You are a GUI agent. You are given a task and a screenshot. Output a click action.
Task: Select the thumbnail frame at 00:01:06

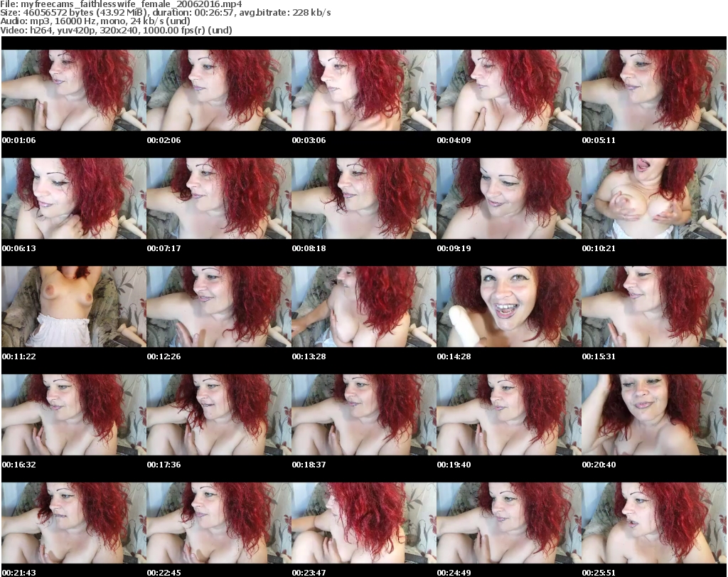(74, 90)
